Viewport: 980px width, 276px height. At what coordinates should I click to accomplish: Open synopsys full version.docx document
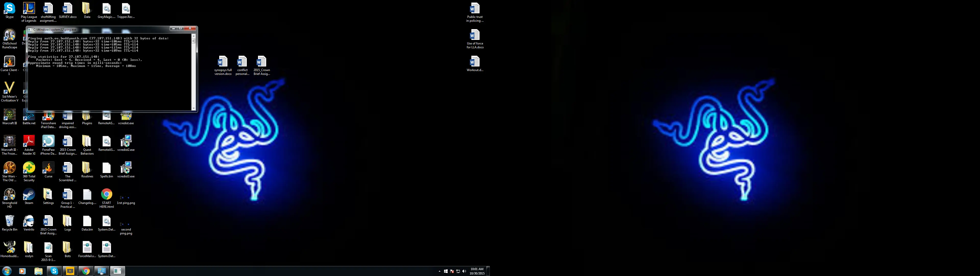point(223,66)
